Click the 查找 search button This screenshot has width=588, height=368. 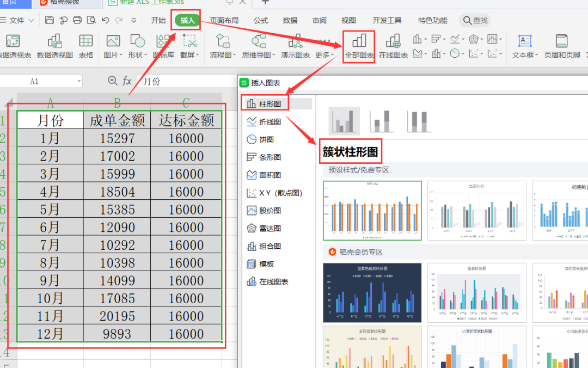tap(475, 20)
